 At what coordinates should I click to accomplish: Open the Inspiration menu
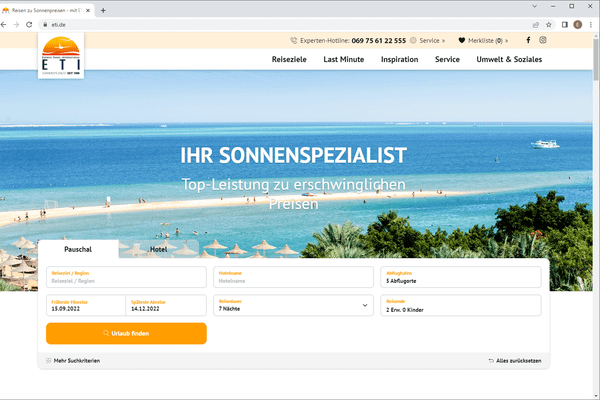399,59
